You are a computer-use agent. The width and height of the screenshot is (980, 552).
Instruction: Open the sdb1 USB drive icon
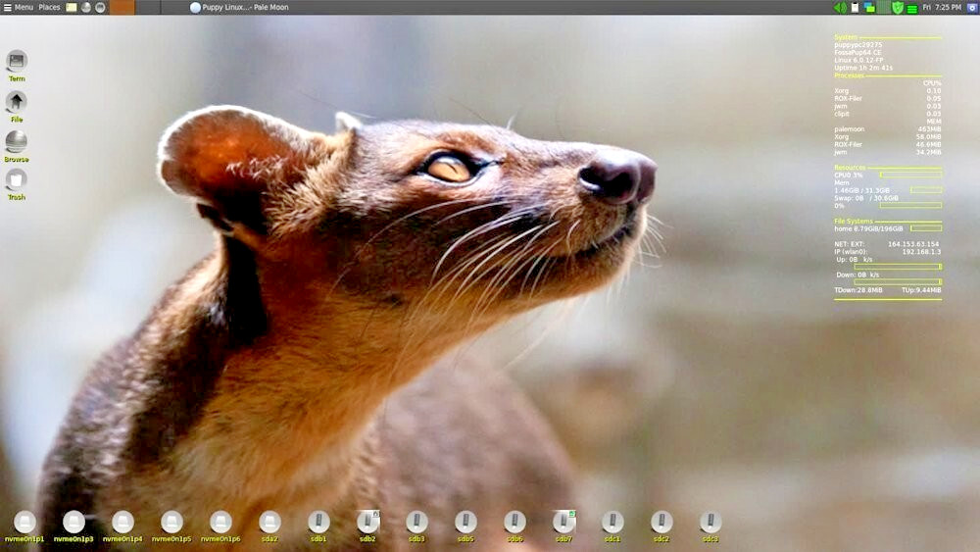point(318,526)
